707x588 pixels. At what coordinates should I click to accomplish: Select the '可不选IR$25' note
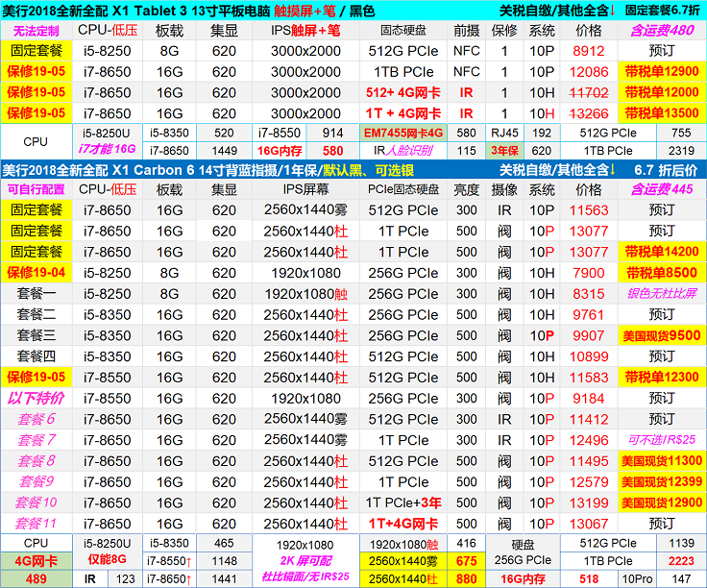pos(662,440)
